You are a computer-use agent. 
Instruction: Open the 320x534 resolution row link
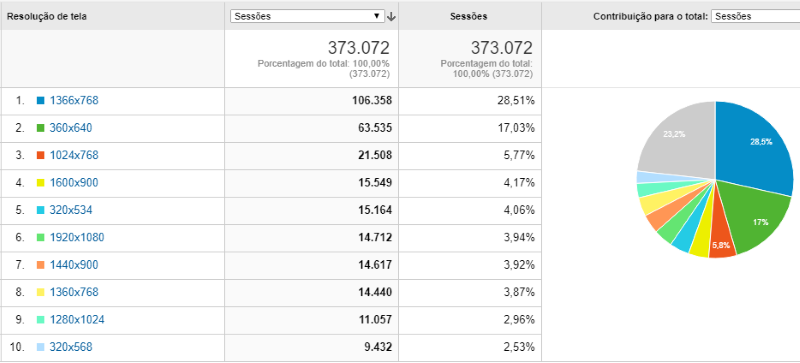(x=71, y=210)
